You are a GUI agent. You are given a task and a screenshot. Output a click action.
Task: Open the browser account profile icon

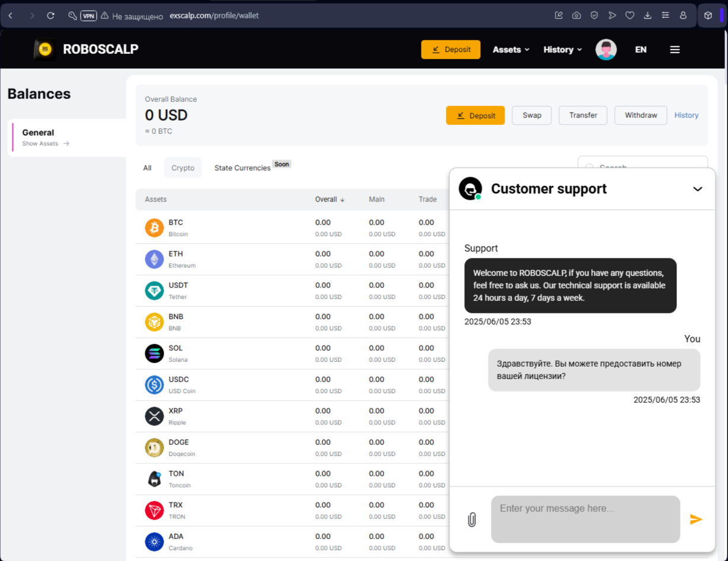[683, 16]
